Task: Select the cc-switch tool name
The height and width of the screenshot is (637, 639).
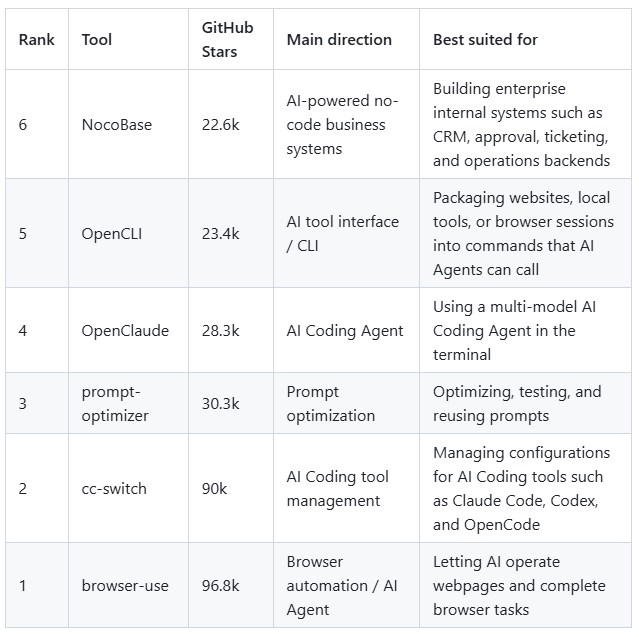Action: (x=114, y=489)
